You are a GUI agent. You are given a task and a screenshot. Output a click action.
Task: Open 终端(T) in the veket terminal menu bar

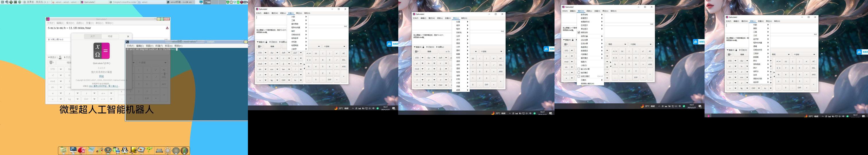coord(159,46)
